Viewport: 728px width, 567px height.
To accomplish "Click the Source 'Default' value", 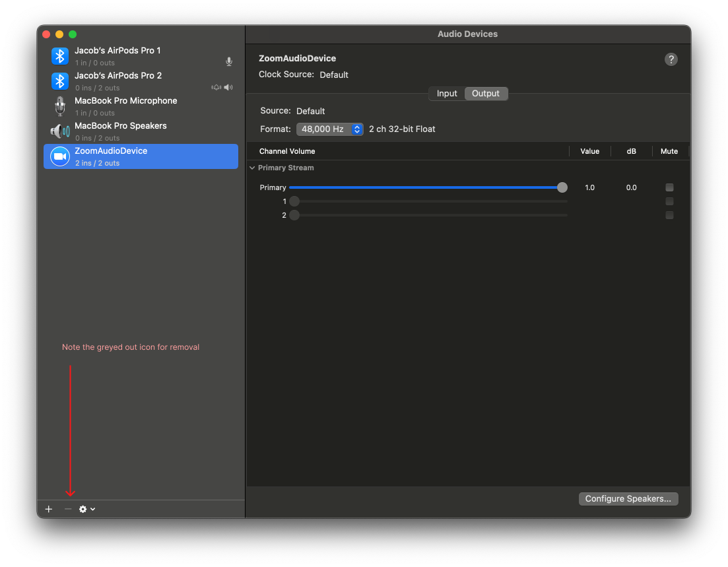I will (x=311, y=111).
